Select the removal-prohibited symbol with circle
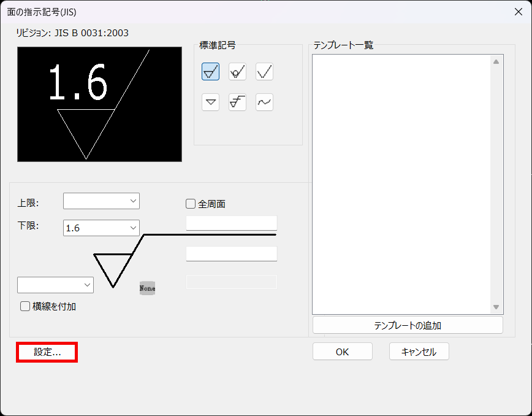Viewport: 532px width, 416px height. pos(238,72)
